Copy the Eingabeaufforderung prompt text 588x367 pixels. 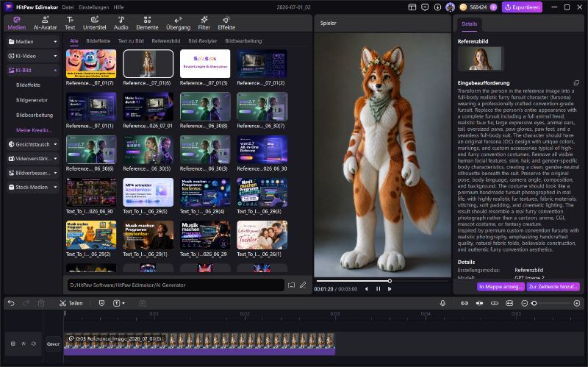pyautogui.click(x=576, y=82)
